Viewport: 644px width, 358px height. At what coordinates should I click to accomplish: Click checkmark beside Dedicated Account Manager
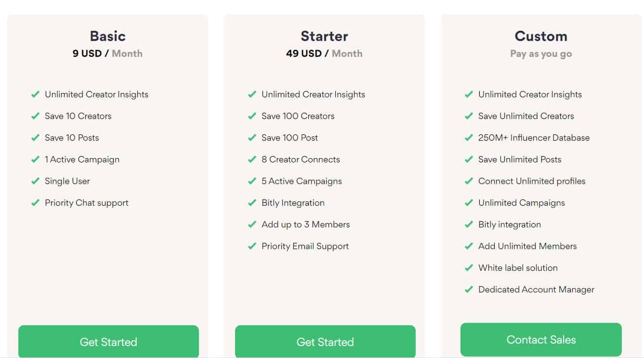pyautogui.click(x=469, y=290)
